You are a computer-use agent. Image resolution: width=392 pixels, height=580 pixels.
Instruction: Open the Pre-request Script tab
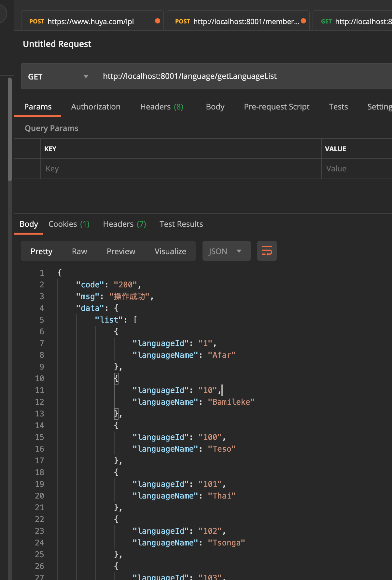click(x=277, y=107)
